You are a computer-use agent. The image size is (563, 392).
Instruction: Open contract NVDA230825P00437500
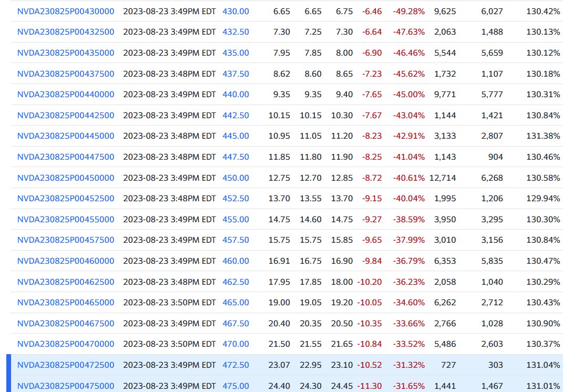(x=66, y=74)
